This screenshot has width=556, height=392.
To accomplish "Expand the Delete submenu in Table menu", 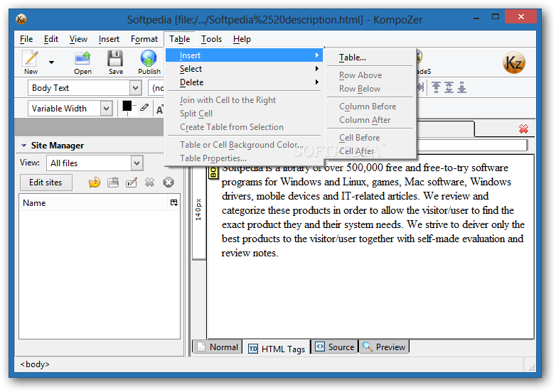I will (x=244, y=82).
